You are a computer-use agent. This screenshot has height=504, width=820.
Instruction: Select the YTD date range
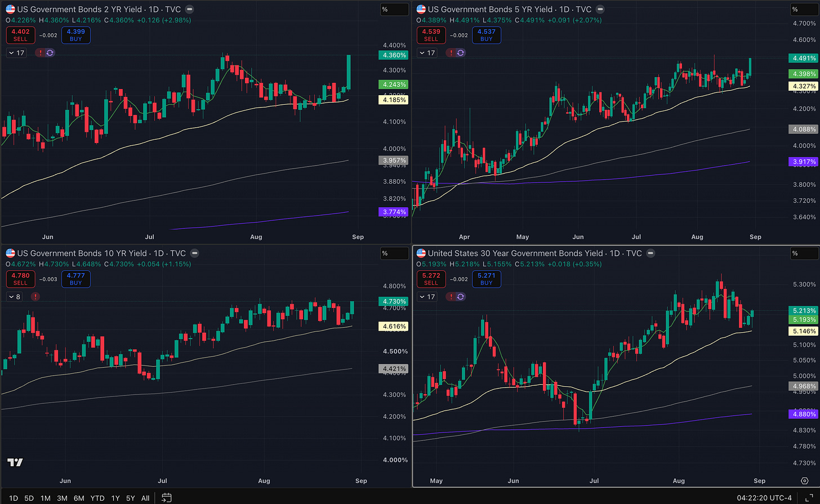(97, 498)
